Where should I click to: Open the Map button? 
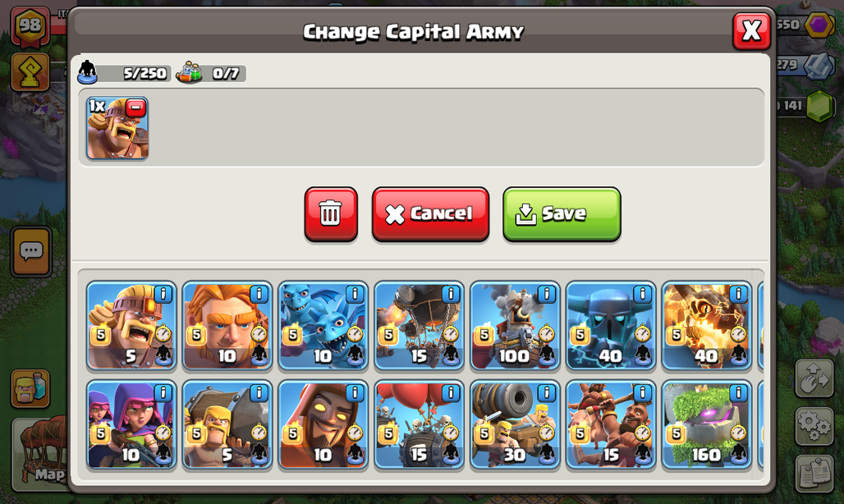(40, 455)
